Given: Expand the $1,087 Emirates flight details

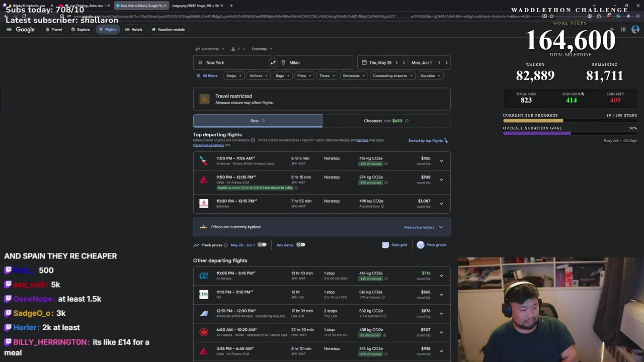Looking at the screenshot, I should coord(441,204).
